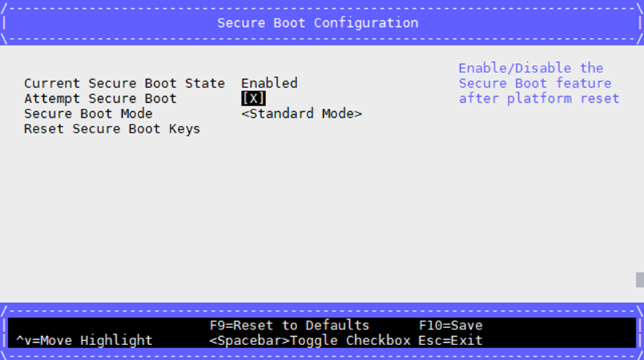Screen dimensions: 644x360
Task: Click the opening angle bracket of Standard Mode
Action: click(x=245, y=114)
